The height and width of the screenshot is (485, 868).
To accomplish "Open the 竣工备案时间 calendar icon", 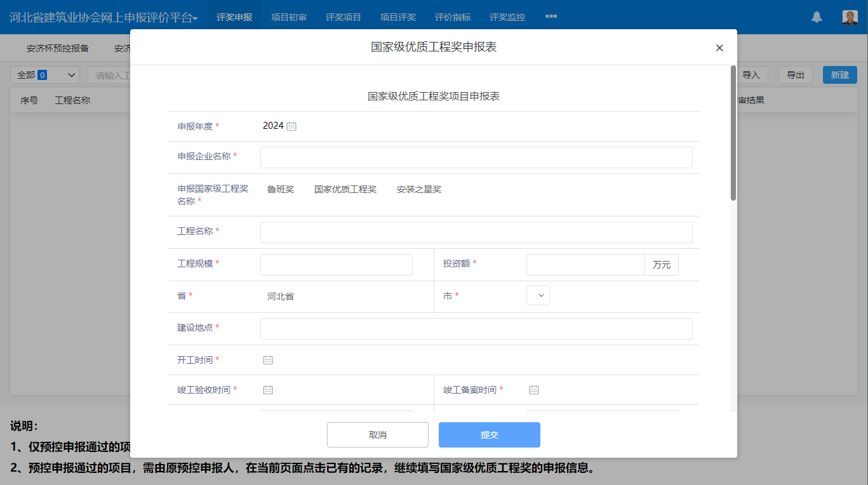I will click(x=534, y=390).
